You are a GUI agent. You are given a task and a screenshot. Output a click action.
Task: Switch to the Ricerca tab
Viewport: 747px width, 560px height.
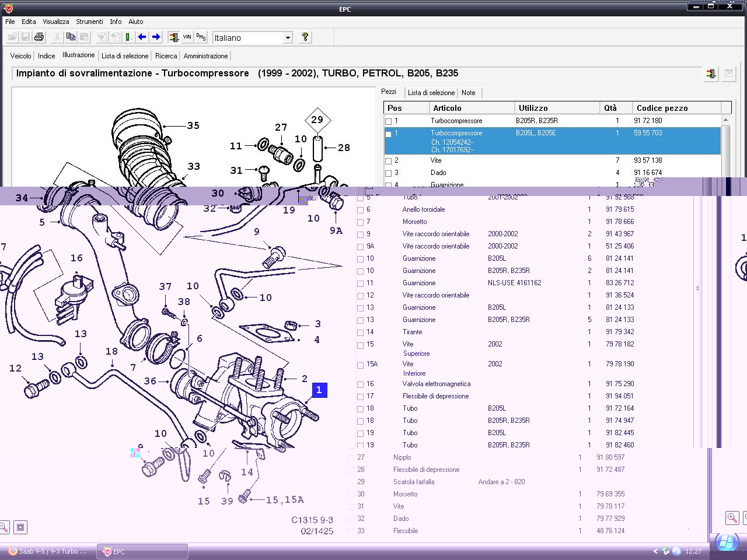coord(166,56)
